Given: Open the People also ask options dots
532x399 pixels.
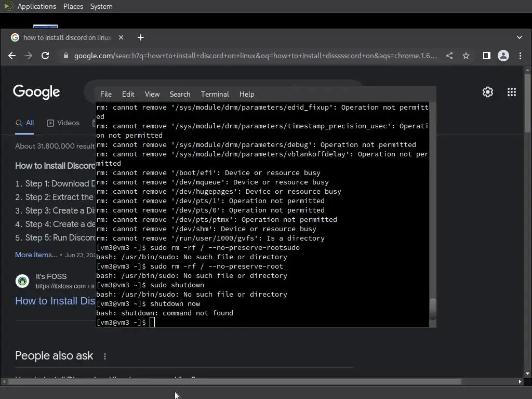Looking at the screenshot, I should point(105,356).
